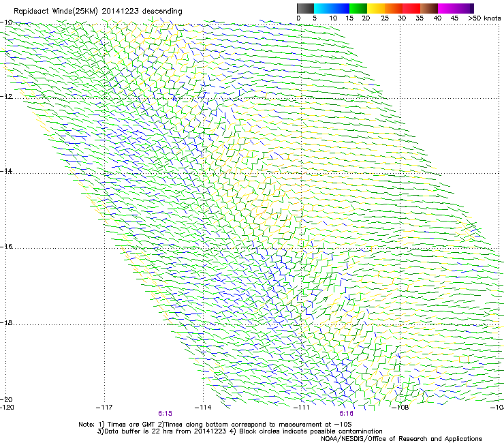
Task: Click the '-14' latitude axis label
Action: click(x=6, y=171)
